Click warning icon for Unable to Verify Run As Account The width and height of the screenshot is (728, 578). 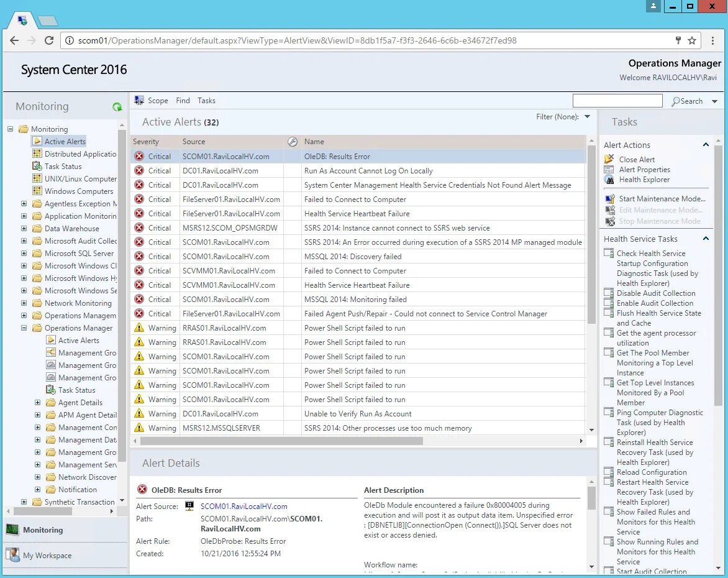point(139,413)
